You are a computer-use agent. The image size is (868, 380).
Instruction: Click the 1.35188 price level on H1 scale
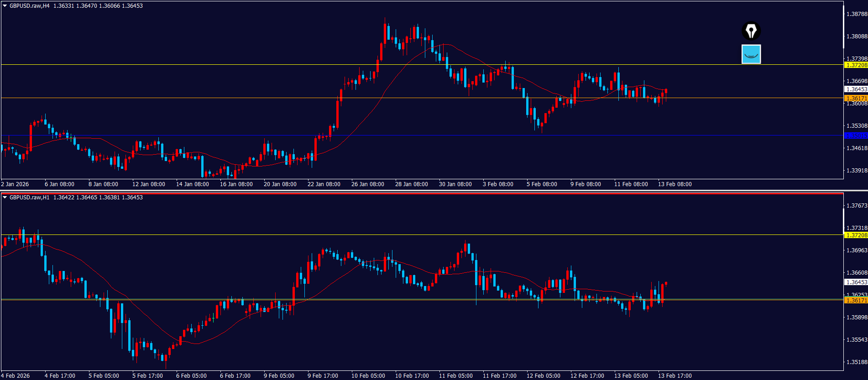[x=857, y=362]
